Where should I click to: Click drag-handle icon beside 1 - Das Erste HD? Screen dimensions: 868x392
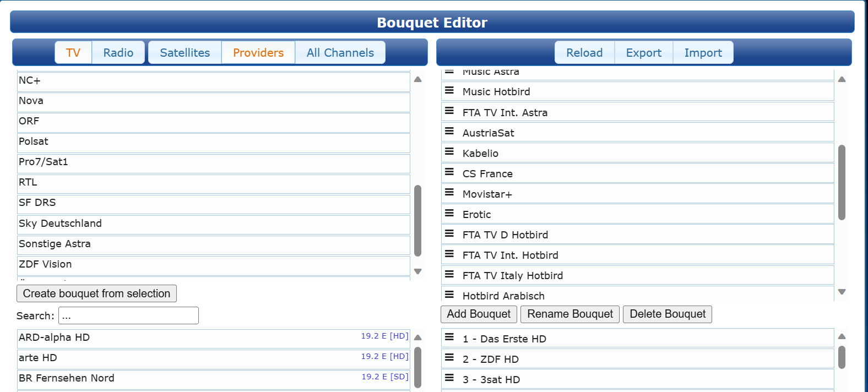(449, 337)
